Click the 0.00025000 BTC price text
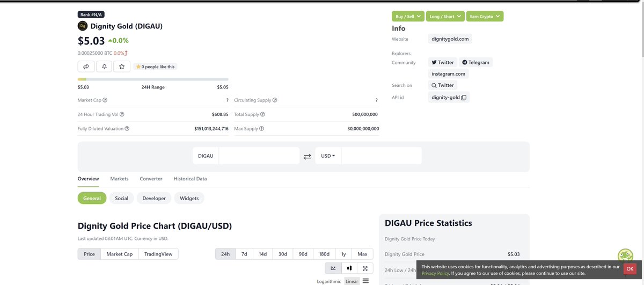 point(95,53)
